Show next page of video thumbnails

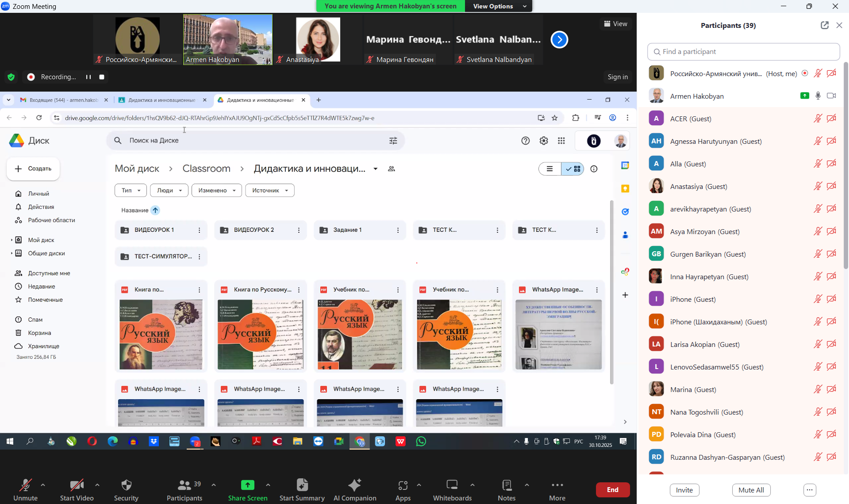[559, 40]
